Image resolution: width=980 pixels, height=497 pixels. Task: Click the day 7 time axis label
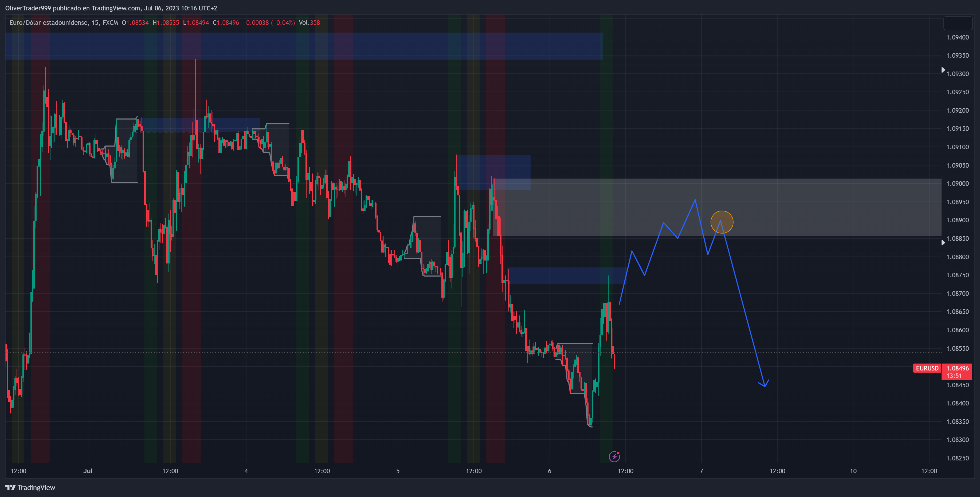point(701,471)
